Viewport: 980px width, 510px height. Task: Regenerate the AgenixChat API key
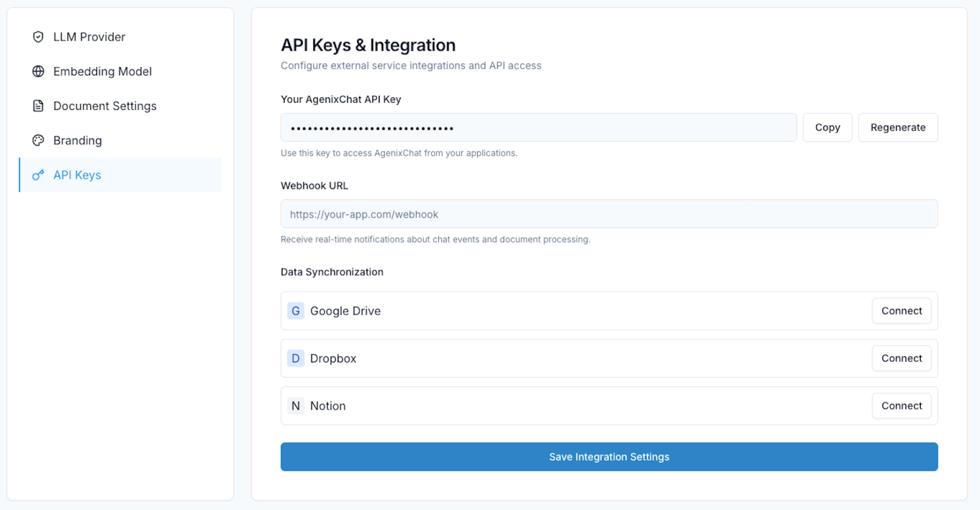(897, 128)
